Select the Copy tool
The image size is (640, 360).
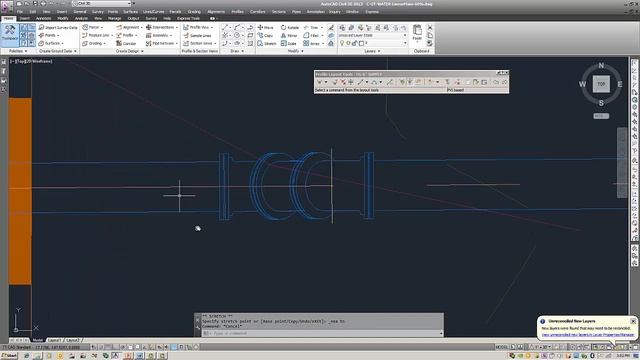click(265, 36)
